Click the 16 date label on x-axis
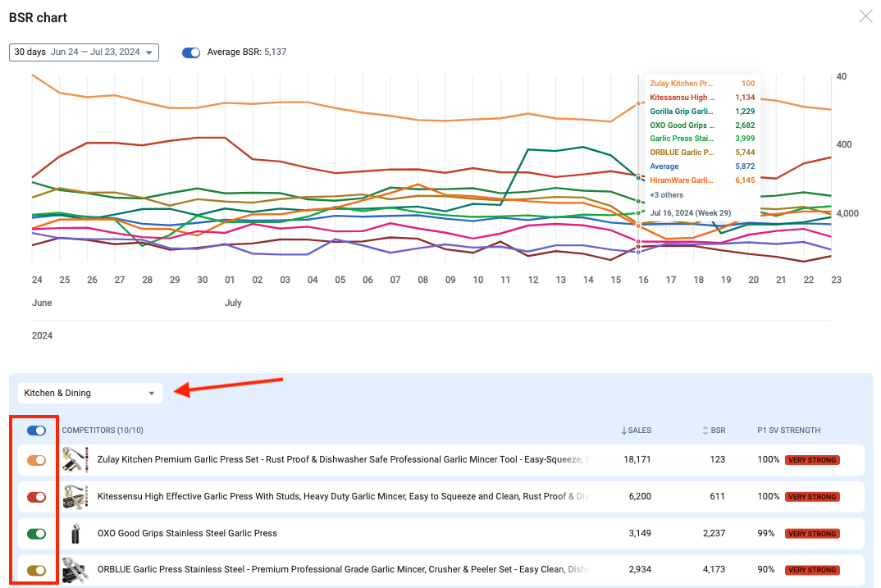Screen dimensions: 881x588 pyautogui.click(x=643, y=280)
